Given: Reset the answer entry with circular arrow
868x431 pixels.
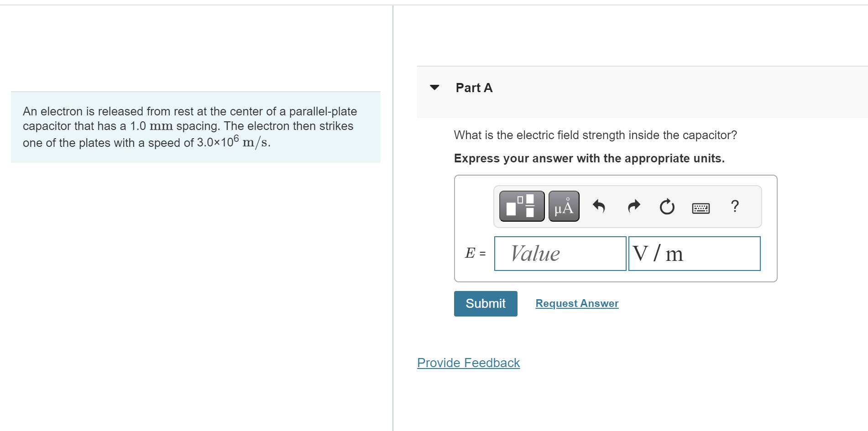Looking at the screenshot, I should tap(666, 207).
